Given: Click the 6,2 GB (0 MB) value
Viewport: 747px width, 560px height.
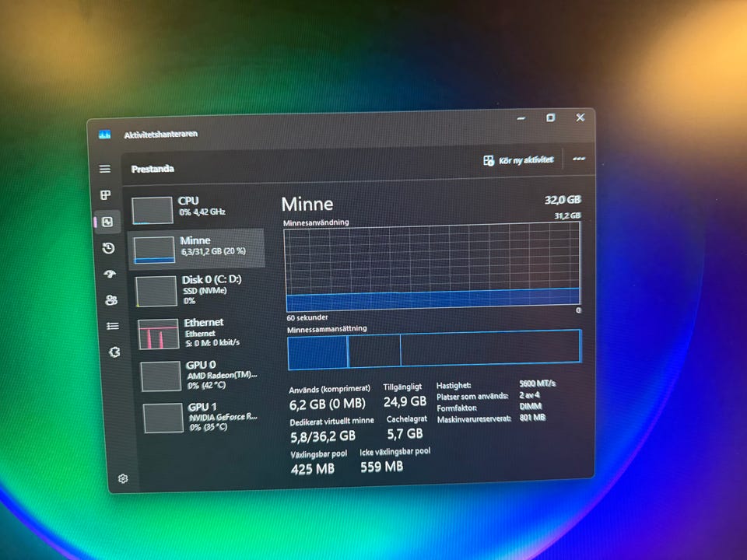Looking at the screenshot, I should [x=327, y=404].
